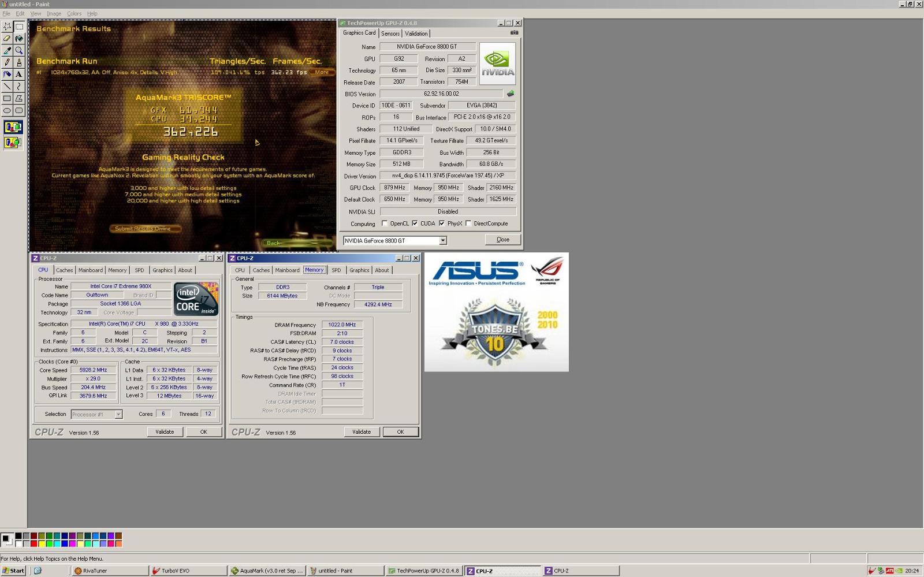Select the black color swatch
The image size is (924, 577).
[x=18, y=537]
